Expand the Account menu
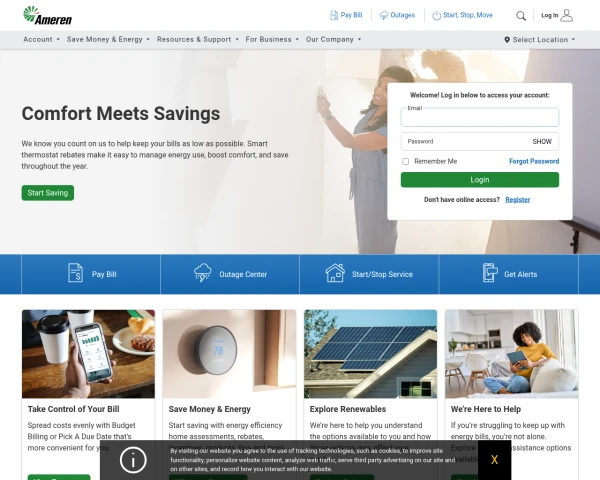600x480 pixels. click(41, 39)
